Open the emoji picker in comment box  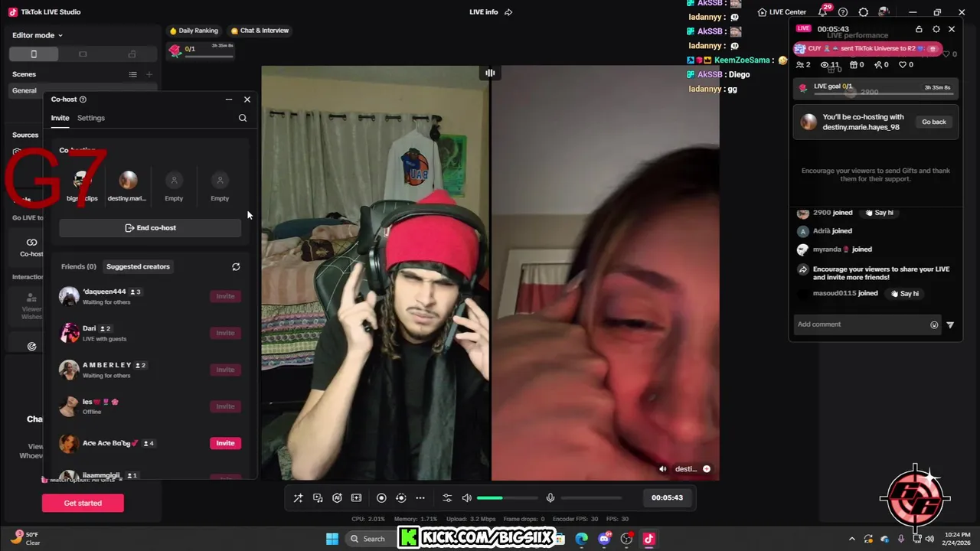point(934,324)
